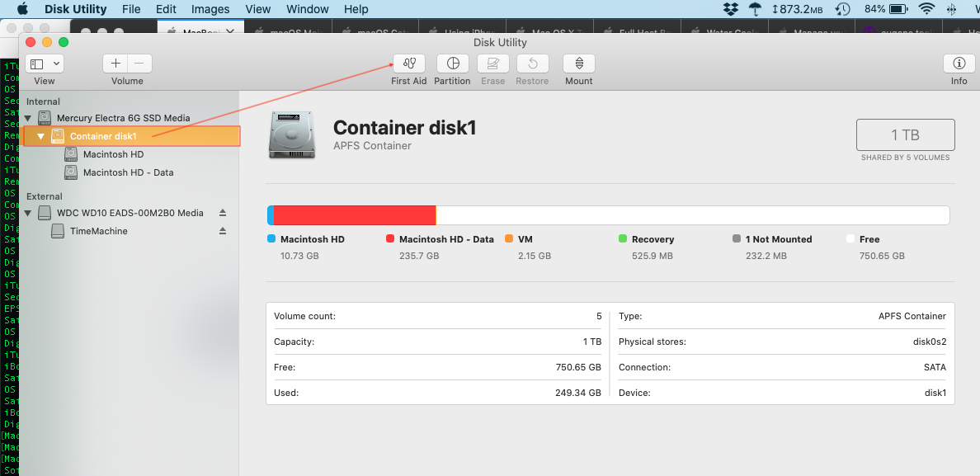Click the SATA connection value
Viewport: 980px width, 476px height.
(935, 367)
